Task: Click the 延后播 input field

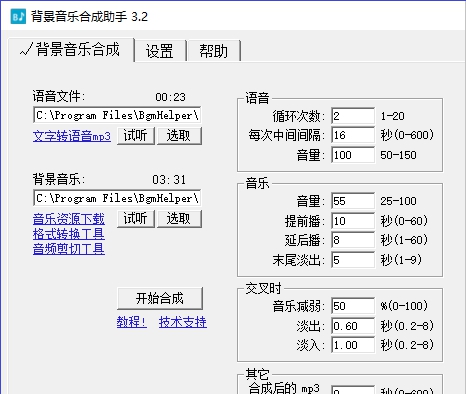Action: 353,240
